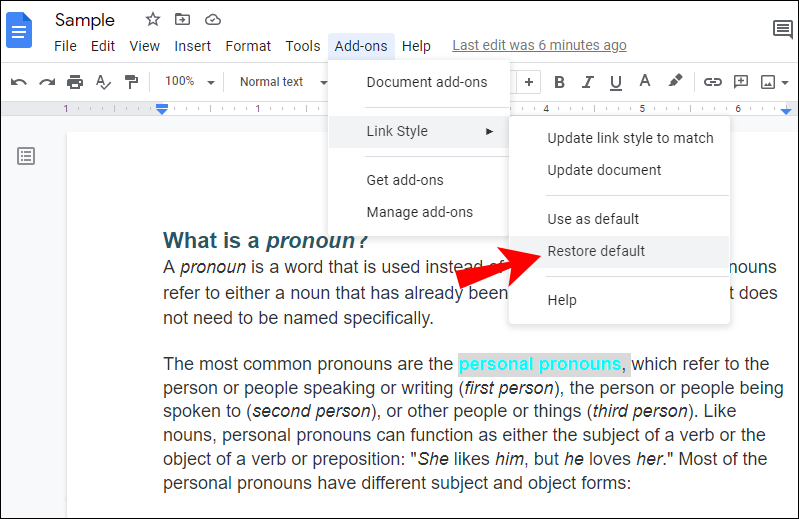The height and width of the screenshot is (519, 799).
Task: Open the Edit menu
Action: (x=102, y=46)
